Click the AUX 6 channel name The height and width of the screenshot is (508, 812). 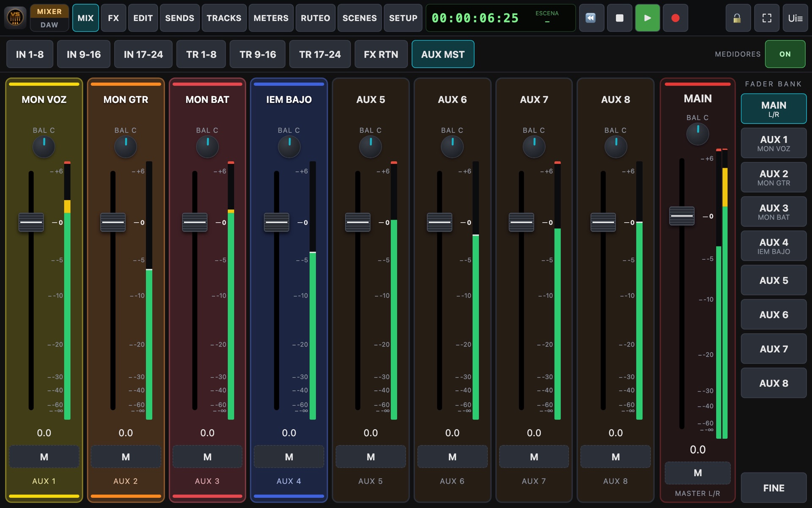click(x=452, y=99)
